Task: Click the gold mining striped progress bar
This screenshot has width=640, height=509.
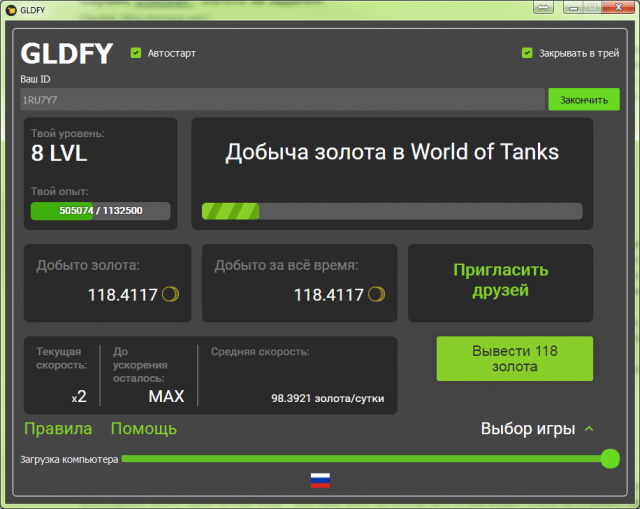Action: click(x=392, y=211)
